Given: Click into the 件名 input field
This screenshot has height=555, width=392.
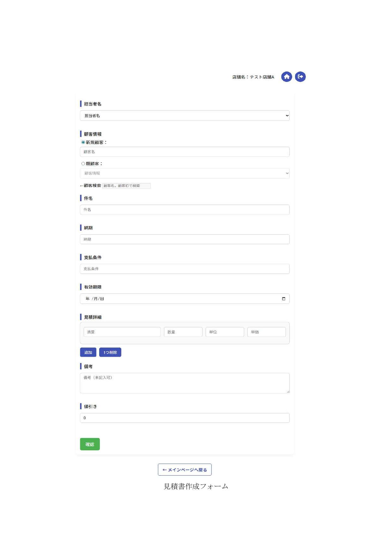Looking at the screenshot, I should pyautogui.click(x=184, y=210).
